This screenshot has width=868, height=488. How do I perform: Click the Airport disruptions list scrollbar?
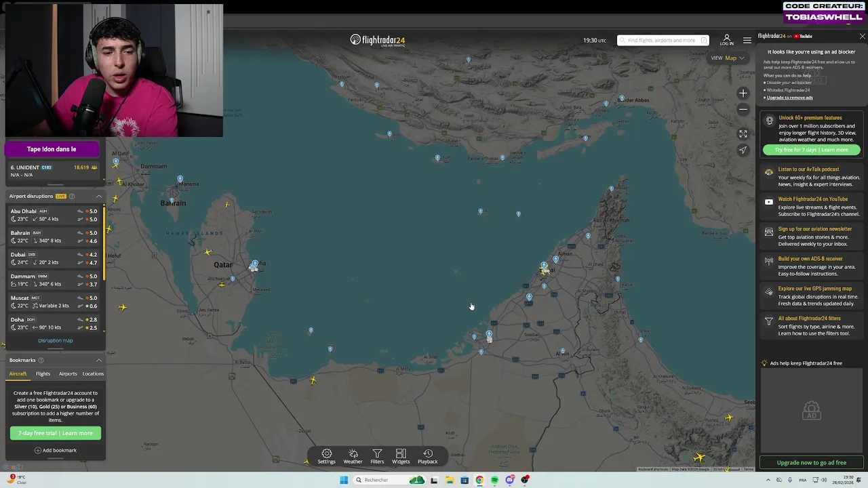(x=104, y=244)
